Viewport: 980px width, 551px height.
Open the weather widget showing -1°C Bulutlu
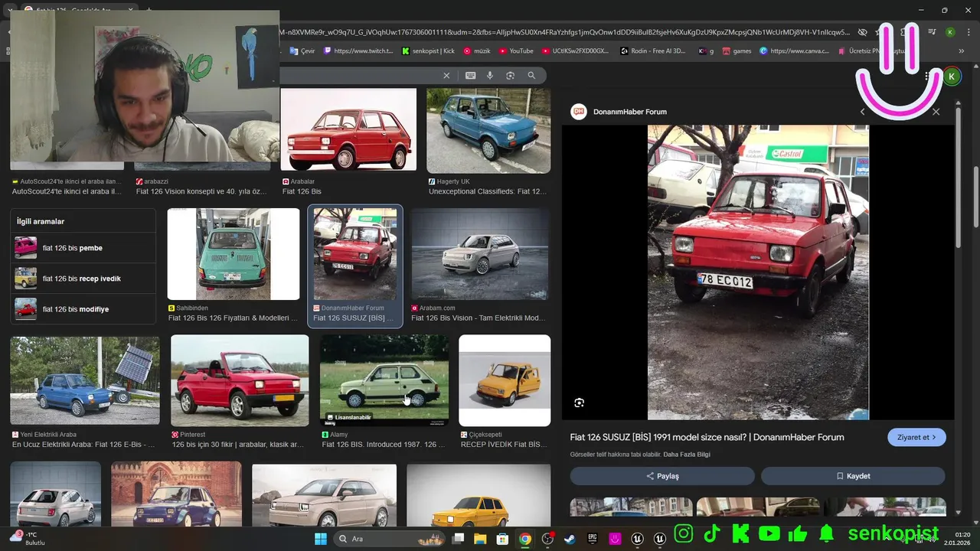(x=28, y=538)
